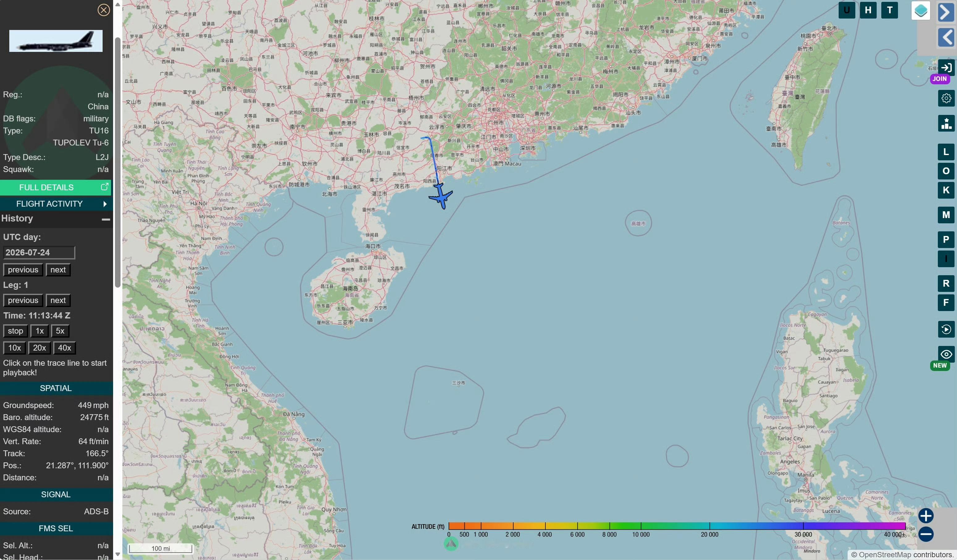Screen dimensions: 957x560
Task: Click the eye icon marked NEW
Action: click(x=946, y=355)
